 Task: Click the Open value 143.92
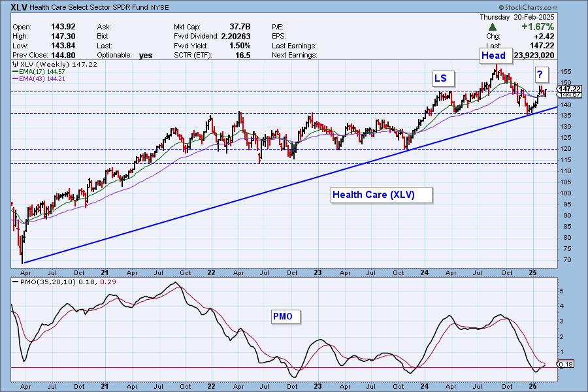click(63, 27)
